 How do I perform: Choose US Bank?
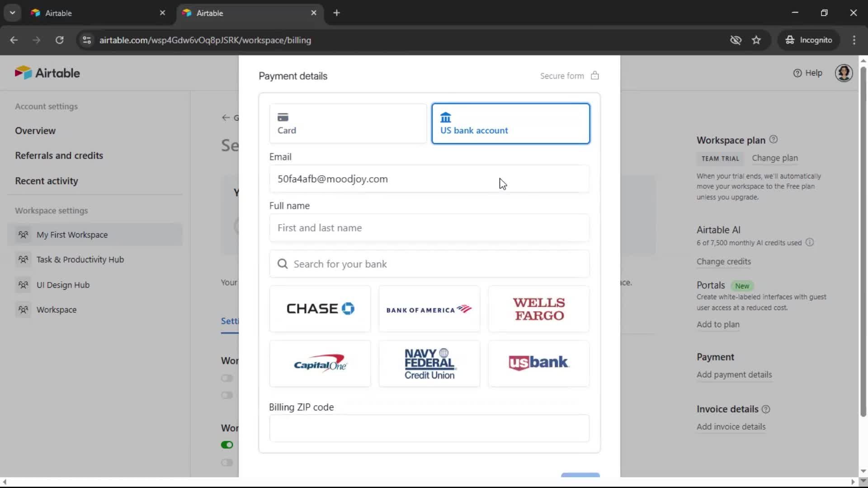click(x=538, y=364)
